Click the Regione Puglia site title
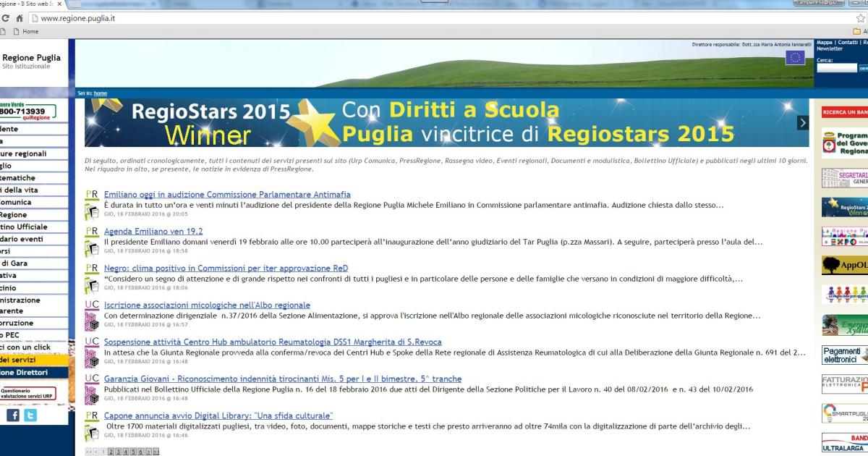868x456 pixels. [x=31, y=58]
